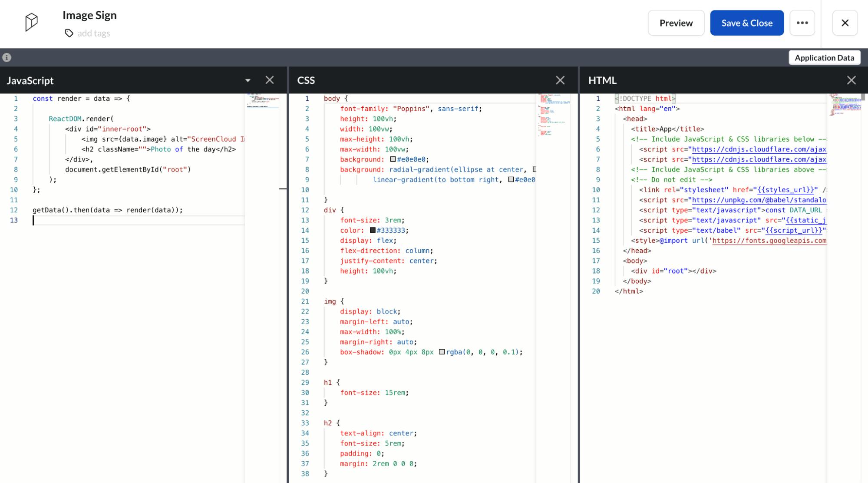Click 'getData().then' code line in JavaScript

coord(108,210)
